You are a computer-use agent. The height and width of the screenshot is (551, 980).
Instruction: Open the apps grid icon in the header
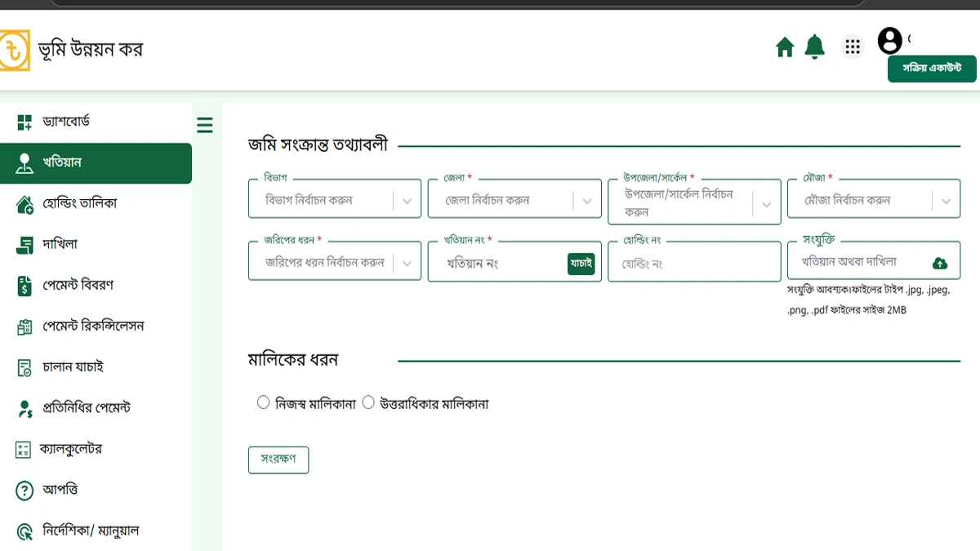tap(853, 47)
